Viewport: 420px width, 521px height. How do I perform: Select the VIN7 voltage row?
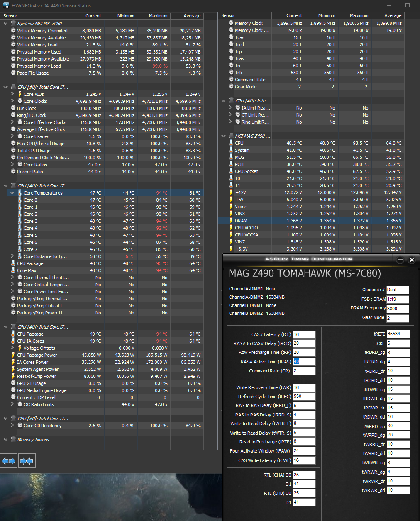[311, 242]
